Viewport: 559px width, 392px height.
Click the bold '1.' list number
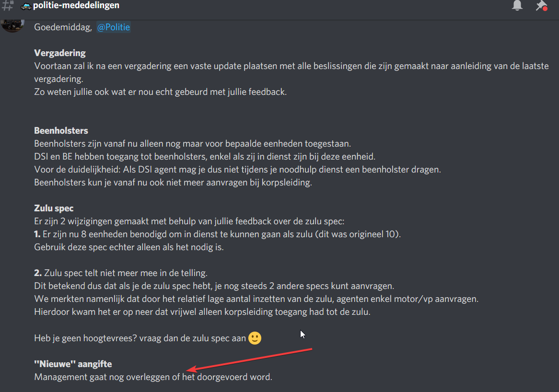click(x=37, y=234)
